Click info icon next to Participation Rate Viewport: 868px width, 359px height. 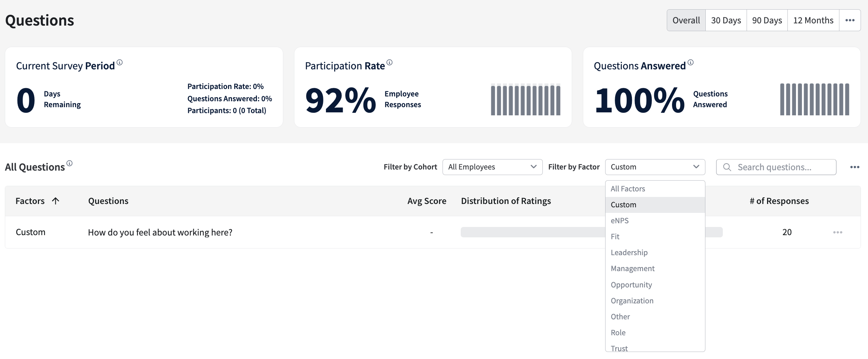389,62
